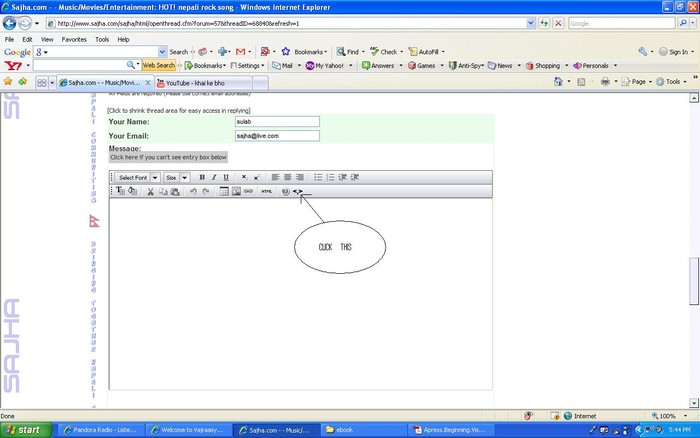This screenshot has height=438, width=700.
Task: Click the source code <> icon
Action: point(297,191)
